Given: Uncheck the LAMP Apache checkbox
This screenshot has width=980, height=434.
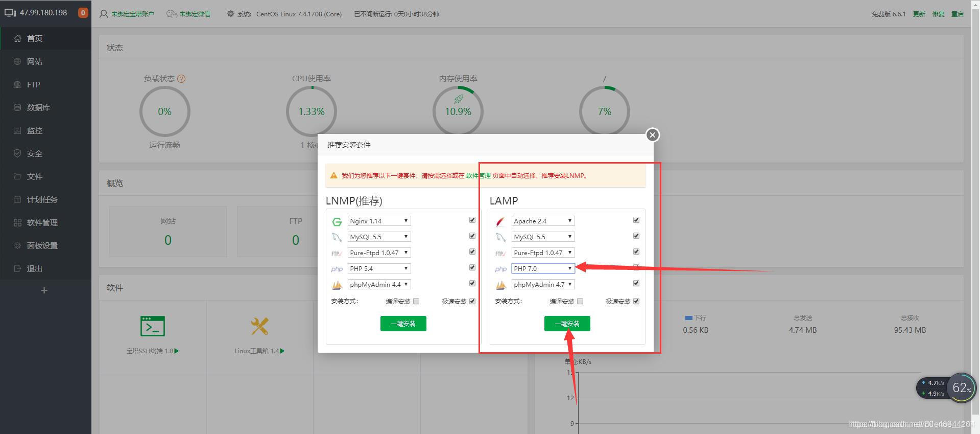Looking at the screenshot, I should click(636, 220).
